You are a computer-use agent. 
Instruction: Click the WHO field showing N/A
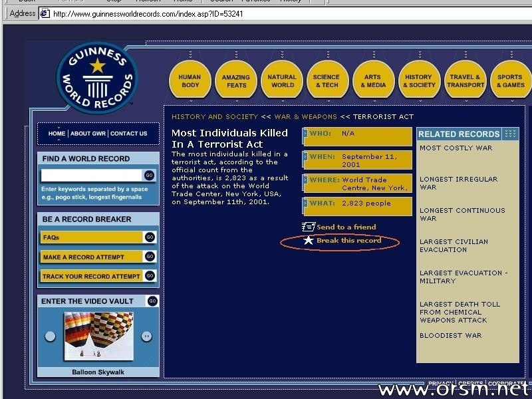click(358, 136)
